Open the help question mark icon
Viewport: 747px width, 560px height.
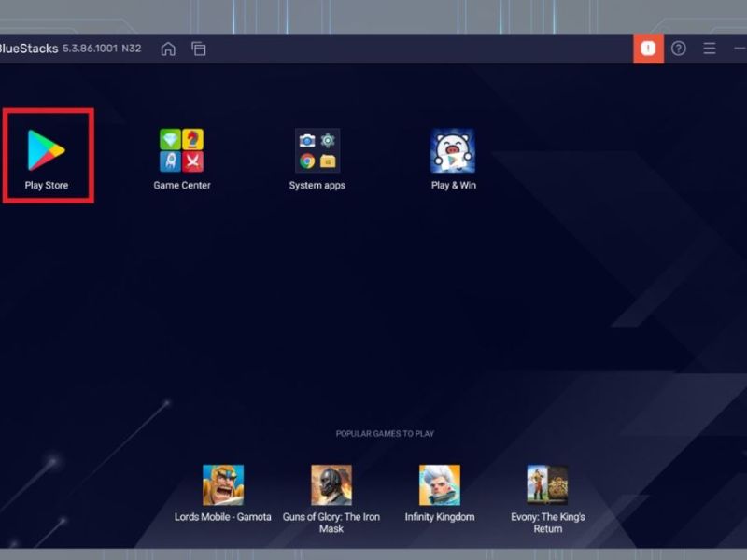(x=676, y=49)
